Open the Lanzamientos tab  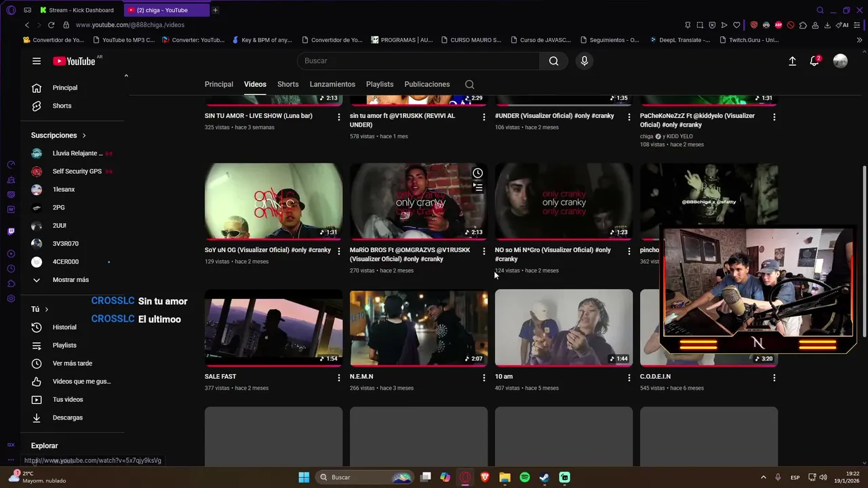(332, 84)
